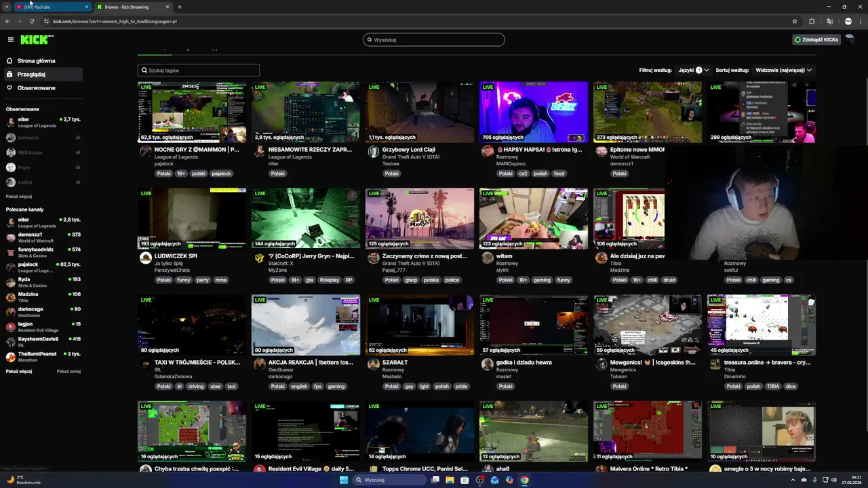
Task: Open niter in the Obserwowane list
Action: (x=43, y=123)
